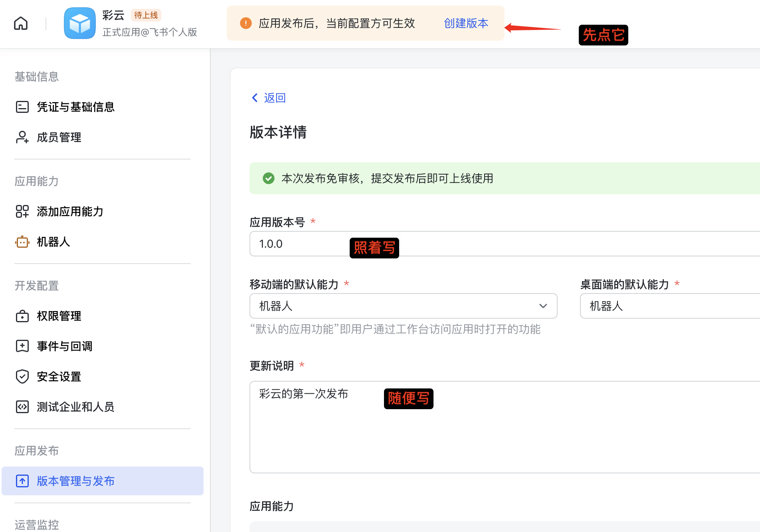The image size is (760, 532).
Task: Select the 成员管理 member icon
Action: [x=22, y=137]
